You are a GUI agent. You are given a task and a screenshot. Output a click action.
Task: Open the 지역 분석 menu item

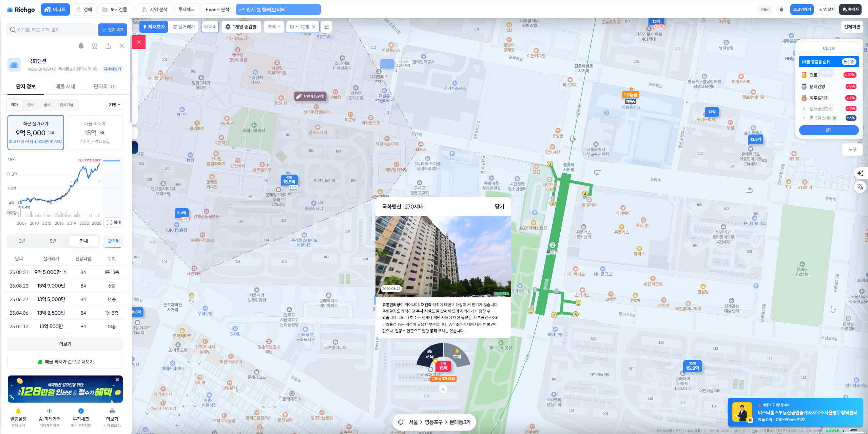coord(155,9)
